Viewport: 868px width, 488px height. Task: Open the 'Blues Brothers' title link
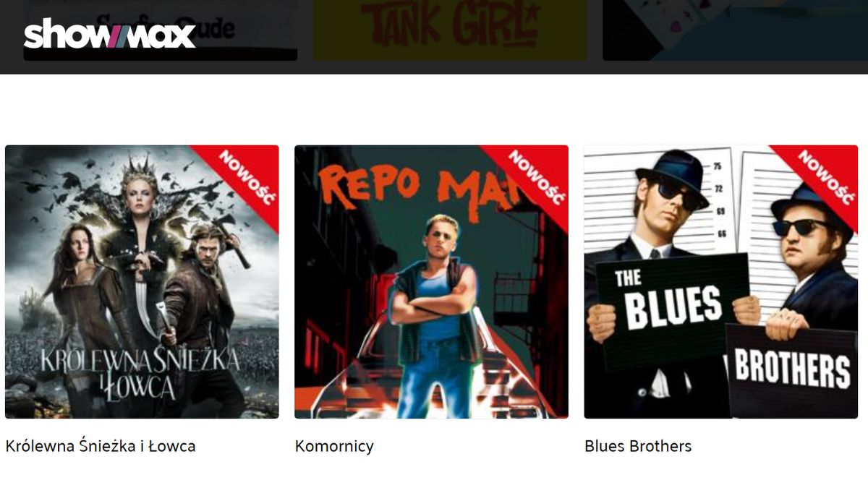click(x=638, y=446)
